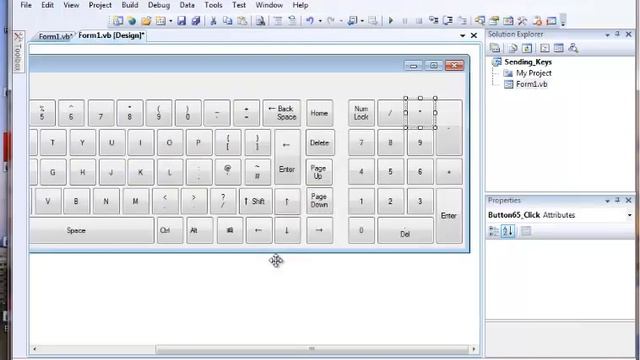640x360 pixels.
Task: Select Form1.vb in Solution Explorer
Action: 531,84
